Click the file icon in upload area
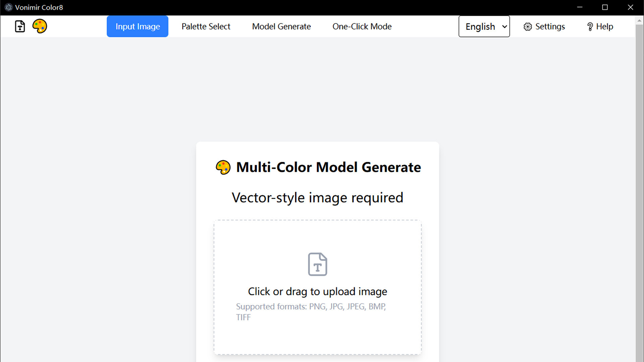 pyautogui.click(x=317, y=264)
